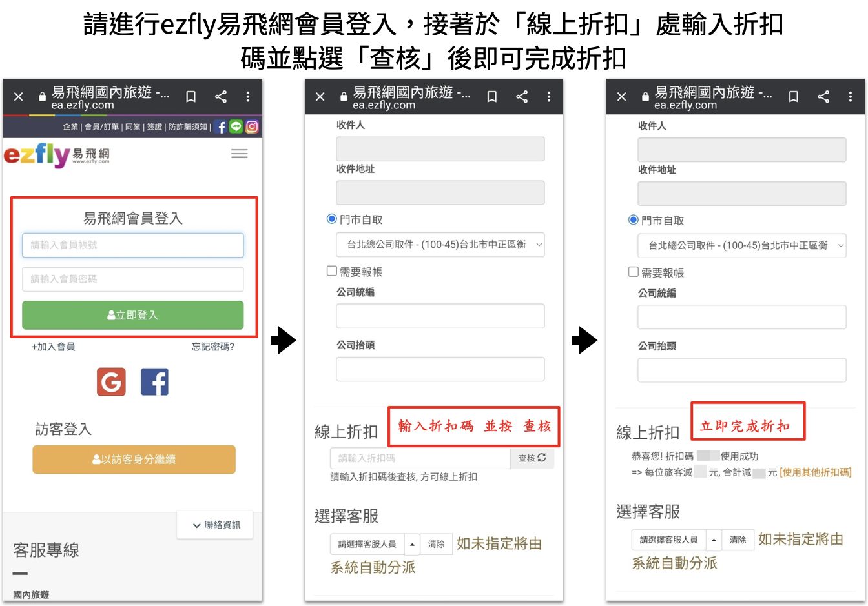Click the 查核 button with refresh icon

[x=532, y=458]
